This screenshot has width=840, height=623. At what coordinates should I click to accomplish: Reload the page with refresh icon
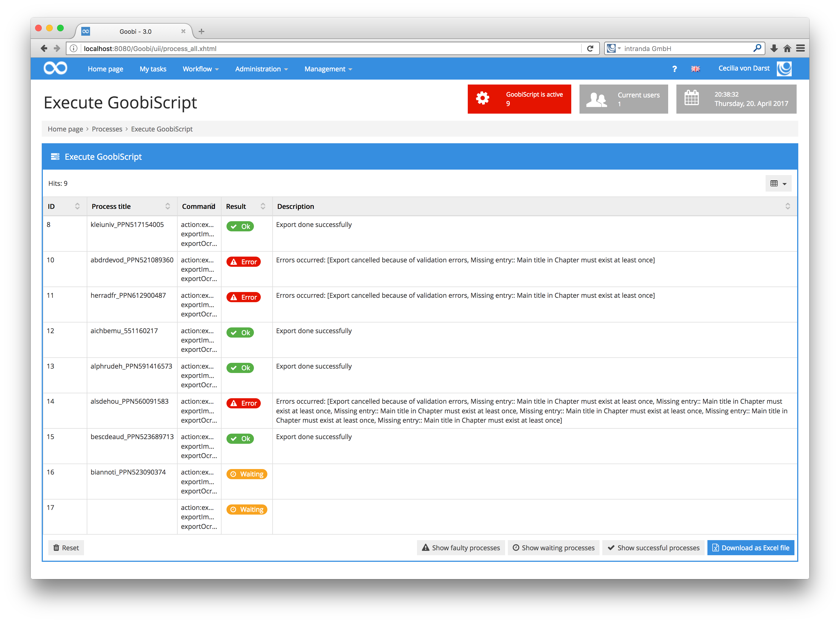tap(590, 48)
